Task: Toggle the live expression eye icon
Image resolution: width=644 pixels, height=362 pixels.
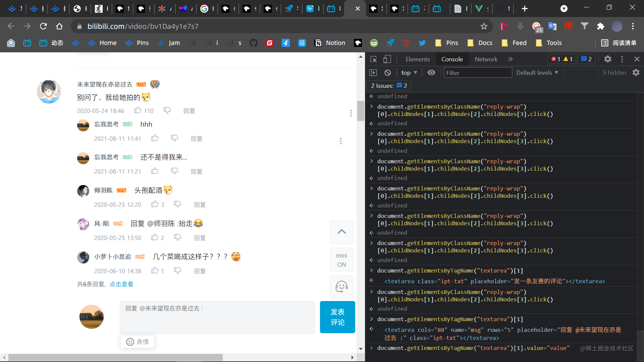Action: point(431,73)
